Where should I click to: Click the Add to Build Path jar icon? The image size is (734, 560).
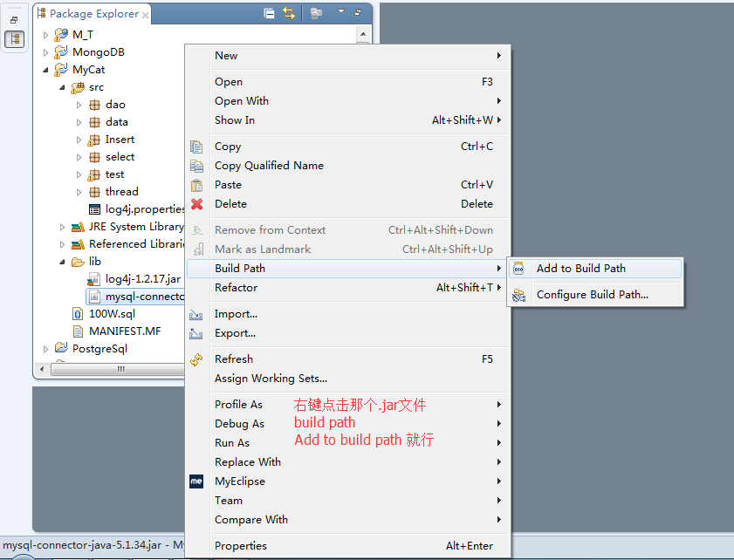pos(518,269)
